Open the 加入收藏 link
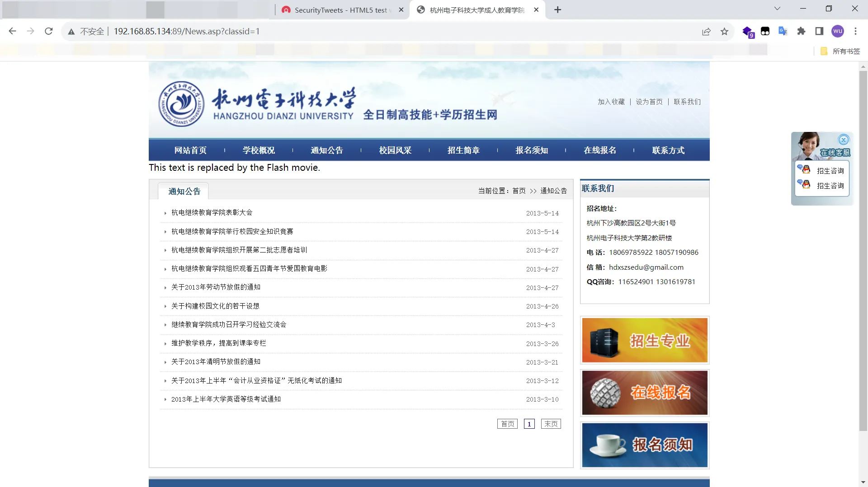The image size is (868, 487). [611, 102]
